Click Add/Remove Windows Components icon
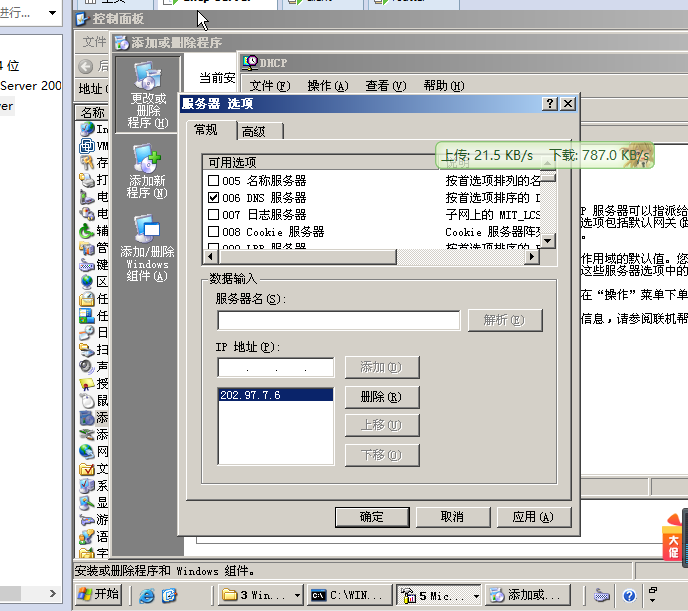 pos(147,228)
